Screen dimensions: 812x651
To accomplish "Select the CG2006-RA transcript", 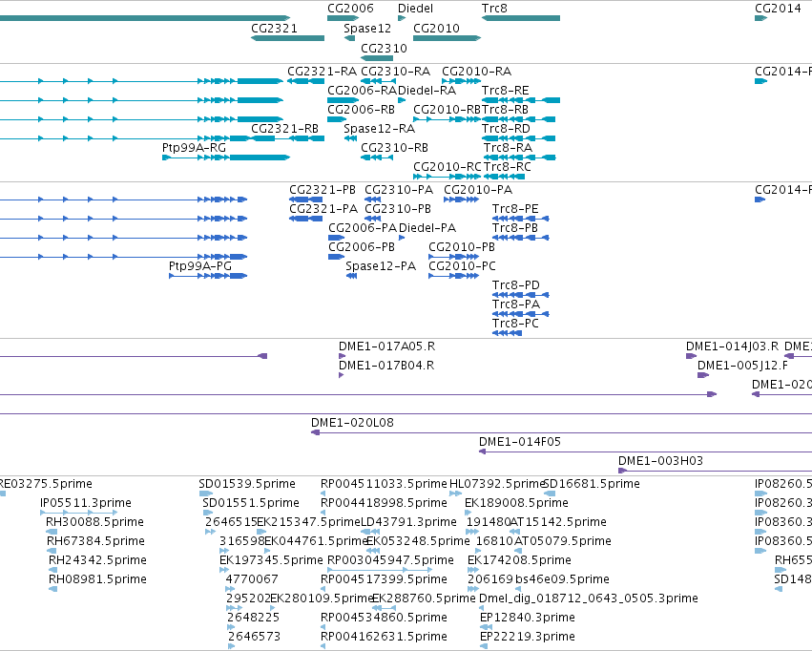I will [343, 100].
